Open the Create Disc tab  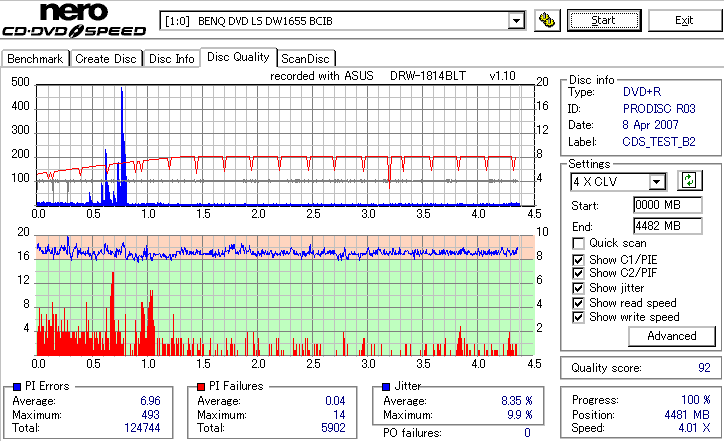coord(106,59)
